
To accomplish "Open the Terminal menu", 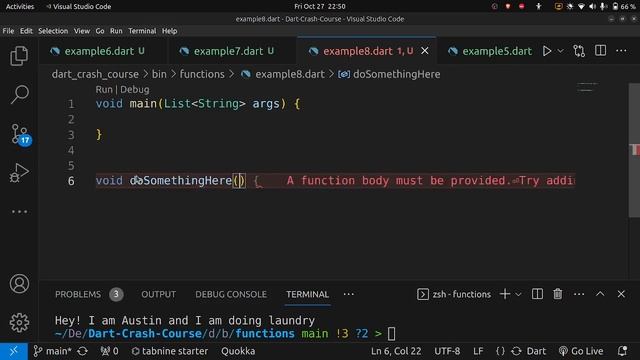I will (142, 31).
